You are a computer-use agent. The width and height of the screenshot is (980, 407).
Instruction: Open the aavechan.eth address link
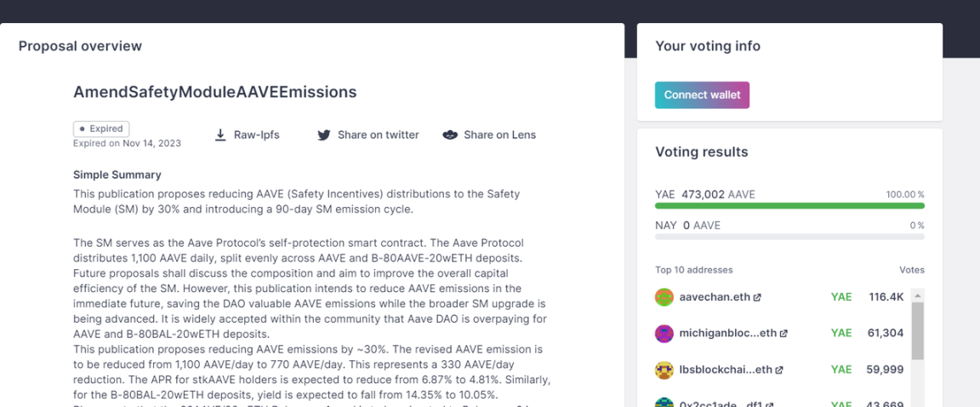[715, 297]
